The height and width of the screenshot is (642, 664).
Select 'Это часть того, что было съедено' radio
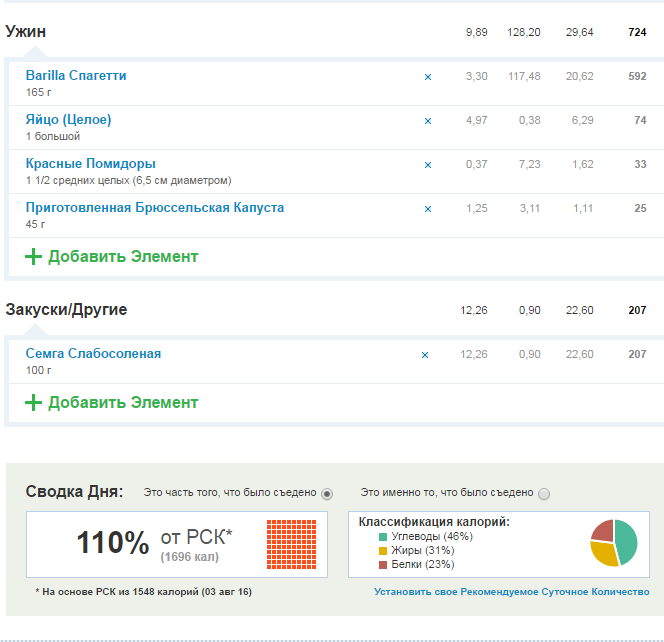tap(327, 494)
